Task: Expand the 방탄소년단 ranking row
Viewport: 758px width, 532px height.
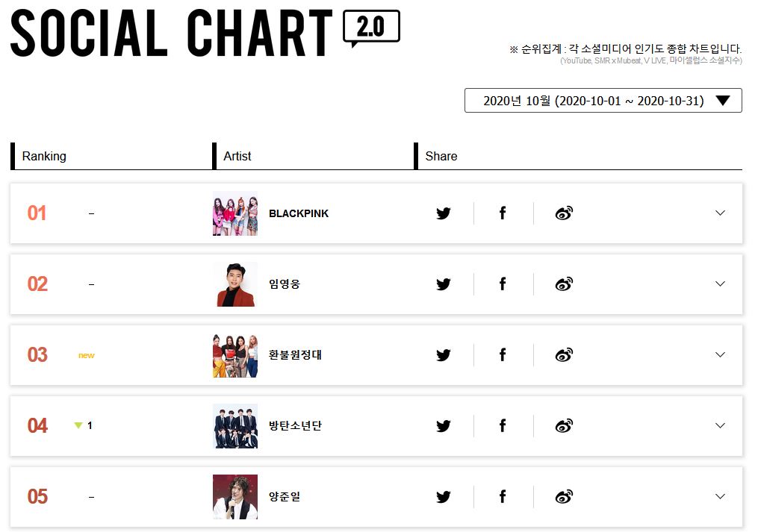Action: coord(720,426)
